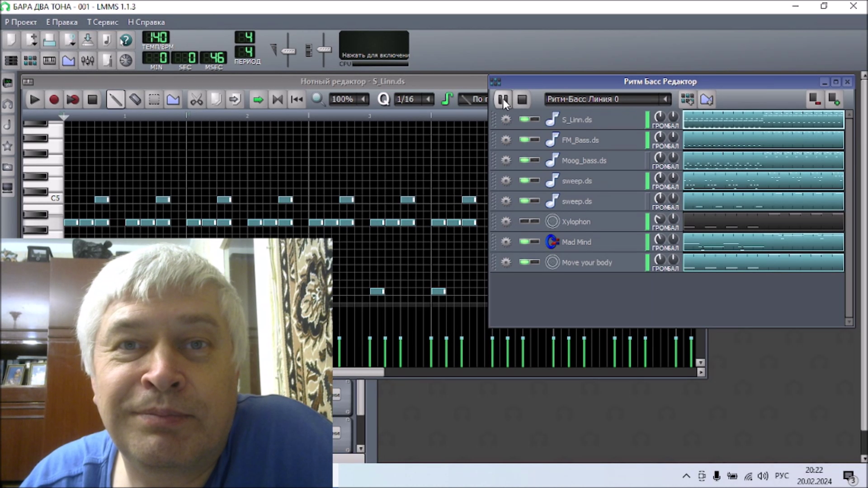This screenshot has height=488, width=868.
Task: Click the FM_Bass.ds track name button
Action: pos(580,140)
